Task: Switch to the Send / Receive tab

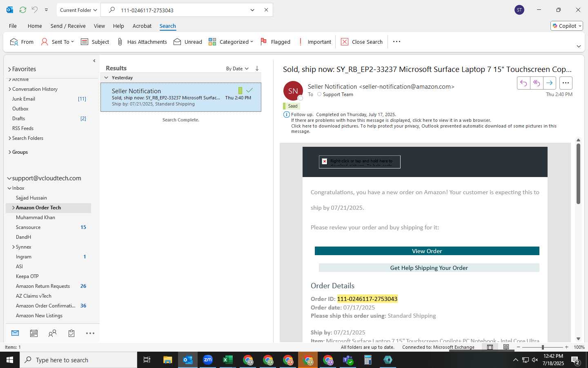Action: click(68, 26)
